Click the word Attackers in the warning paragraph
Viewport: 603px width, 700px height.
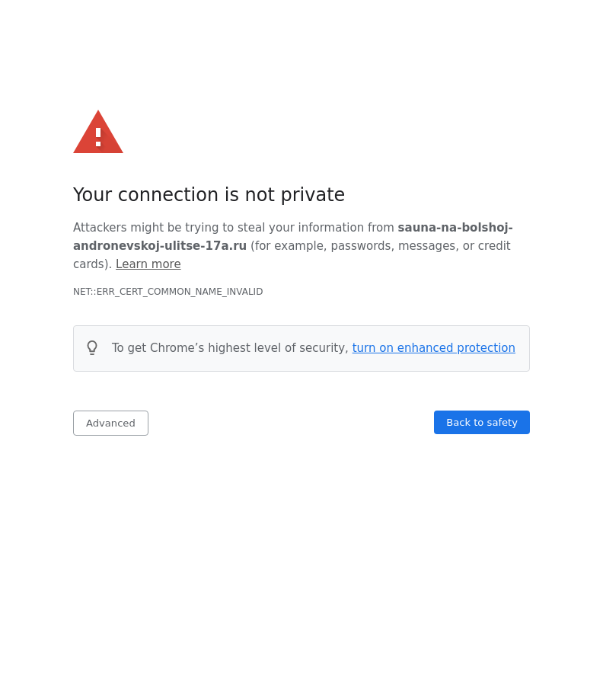tap(100, 228)
